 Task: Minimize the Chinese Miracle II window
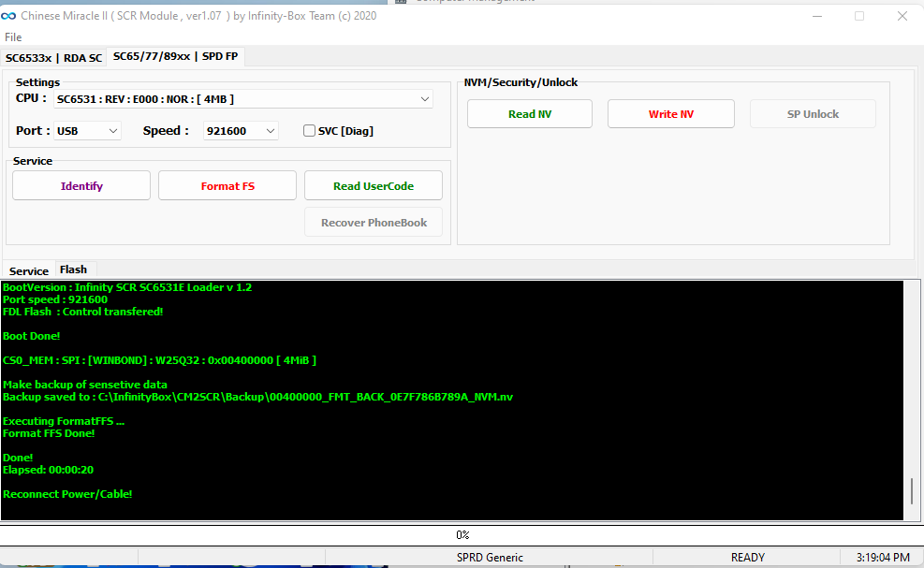pyautogui.click(x=816, y=16)
